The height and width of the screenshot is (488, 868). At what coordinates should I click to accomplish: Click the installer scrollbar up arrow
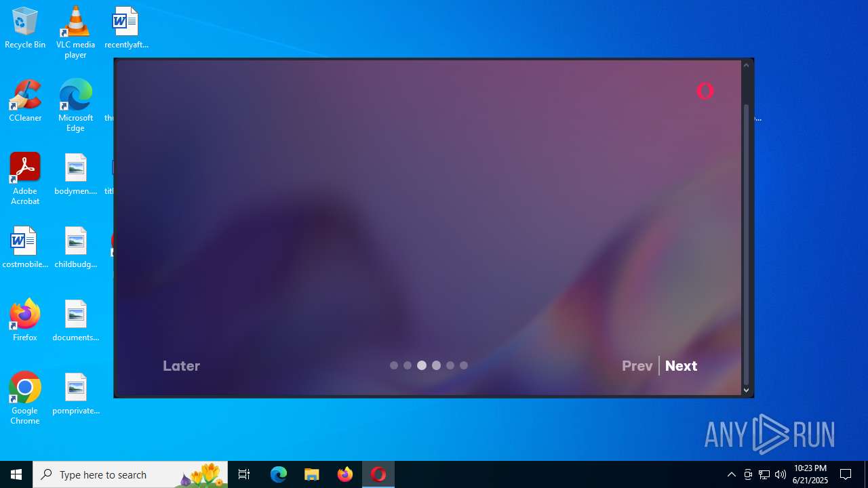pyautogui.click(x=746, y=65)
